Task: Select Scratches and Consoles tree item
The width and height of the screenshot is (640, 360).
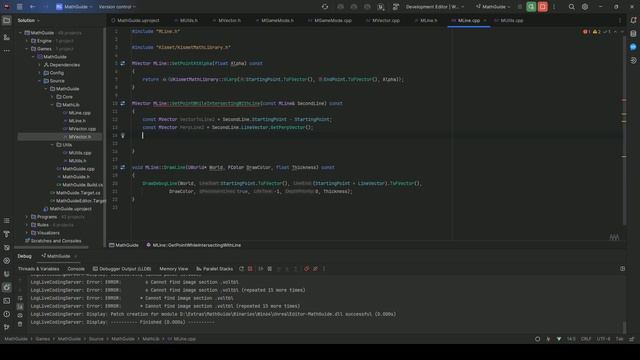Action: click(x=56, y=241)
